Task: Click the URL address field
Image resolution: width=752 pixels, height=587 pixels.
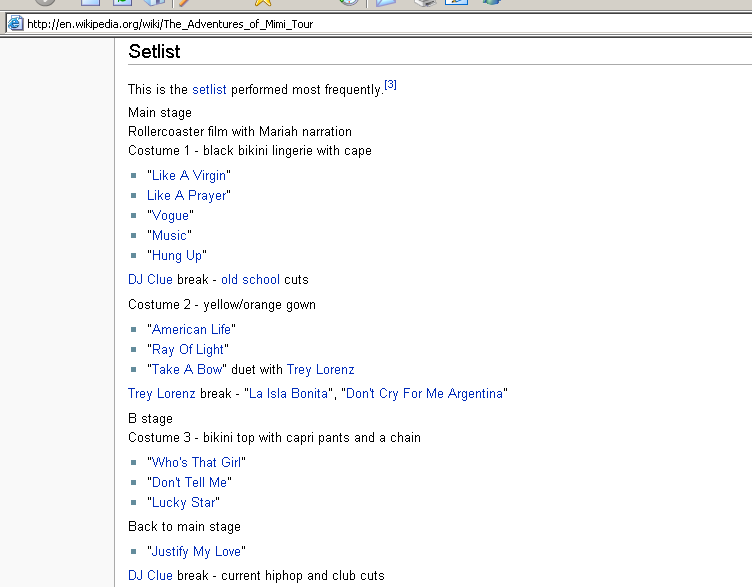Action: (379, 23)
